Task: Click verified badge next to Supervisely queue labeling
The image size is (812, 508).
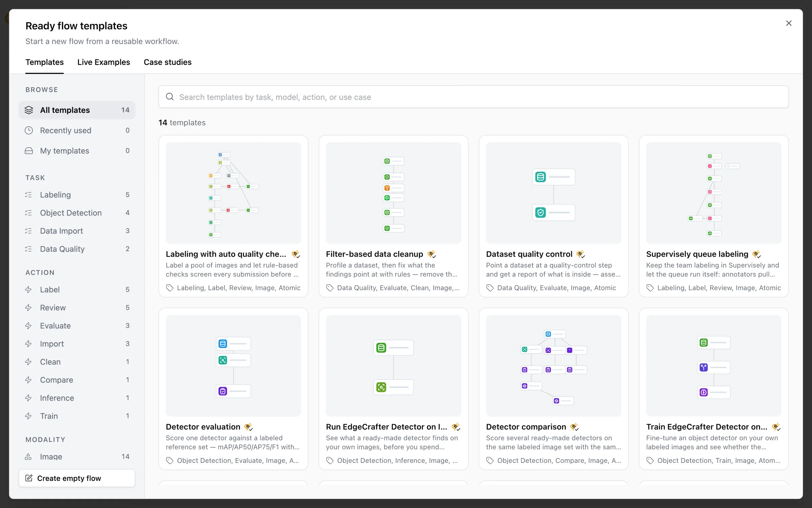Action: click(757, 254)
